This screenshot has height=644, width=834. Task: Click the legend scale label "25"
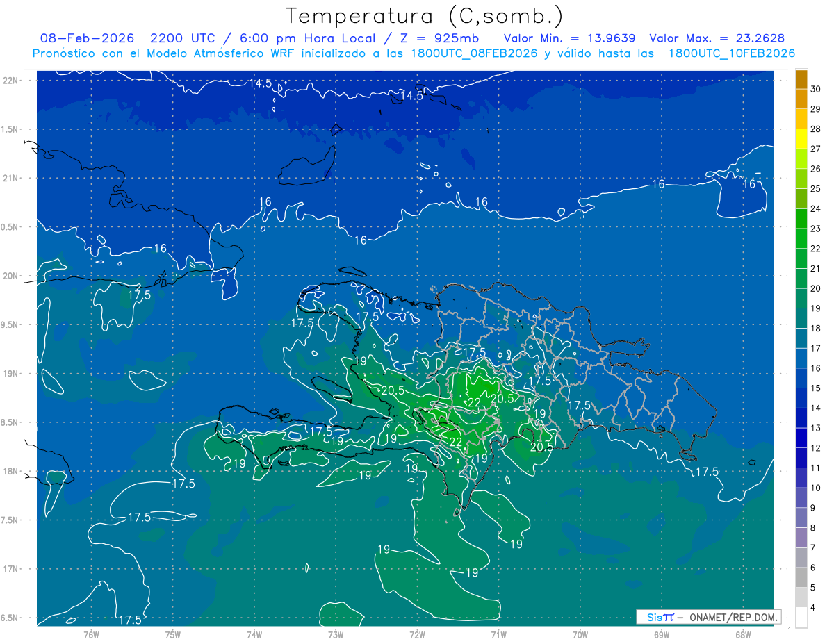click(816, 188)
